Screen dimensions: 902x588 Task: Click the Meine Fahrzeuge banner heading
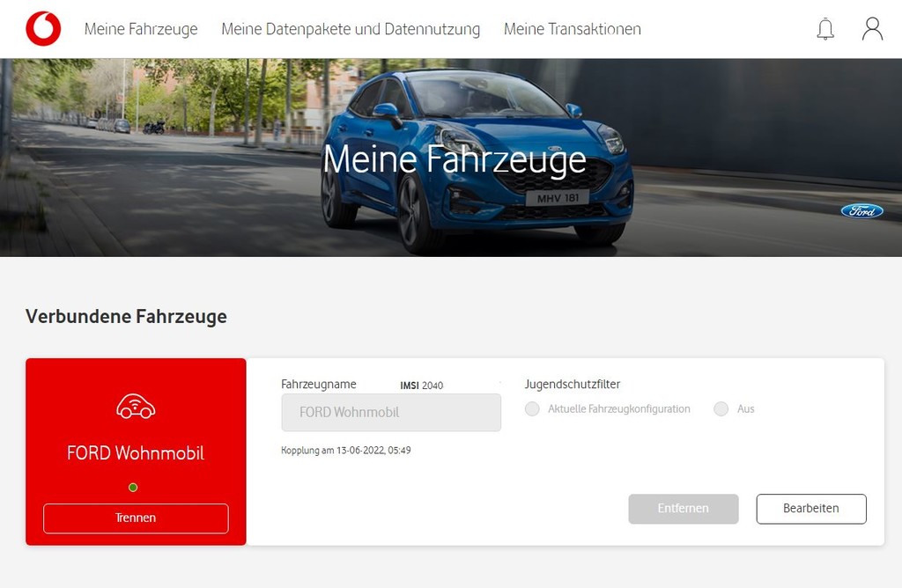pyautogui.click(x=455, y=159)
